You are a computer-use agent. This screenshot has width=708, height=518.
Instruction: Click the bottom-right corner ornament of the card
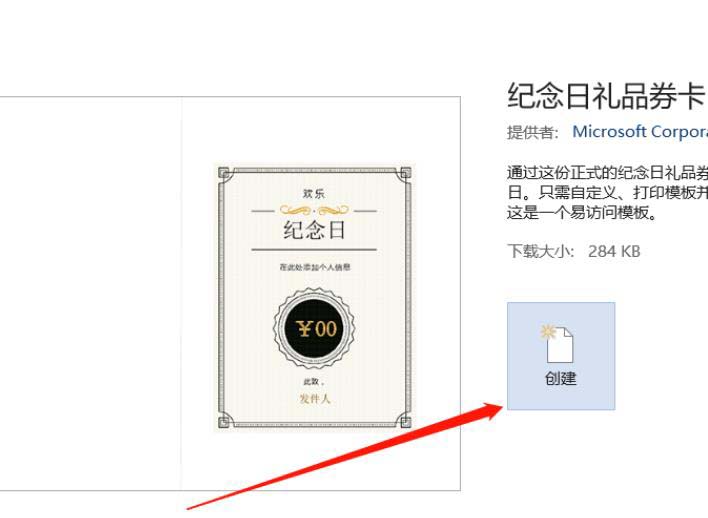(404, 421)
